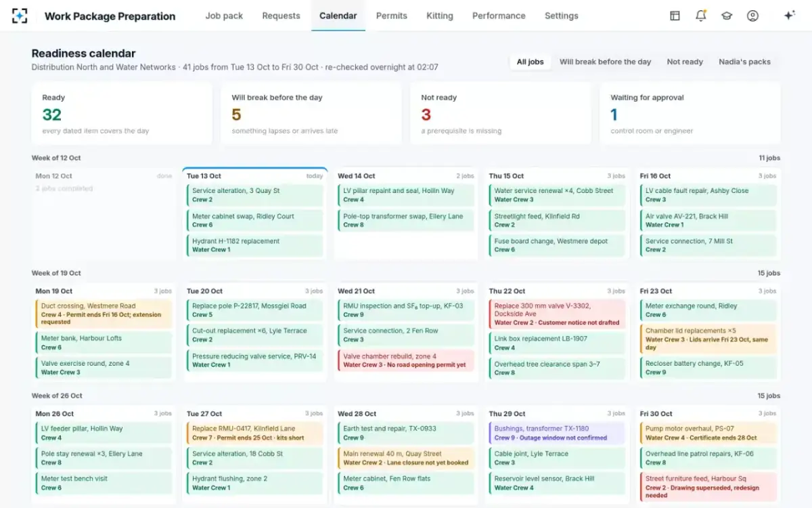Screen dimensions: 812x508
Task: Open Earth test and repair, TX-0933
Action: (406, 433)
